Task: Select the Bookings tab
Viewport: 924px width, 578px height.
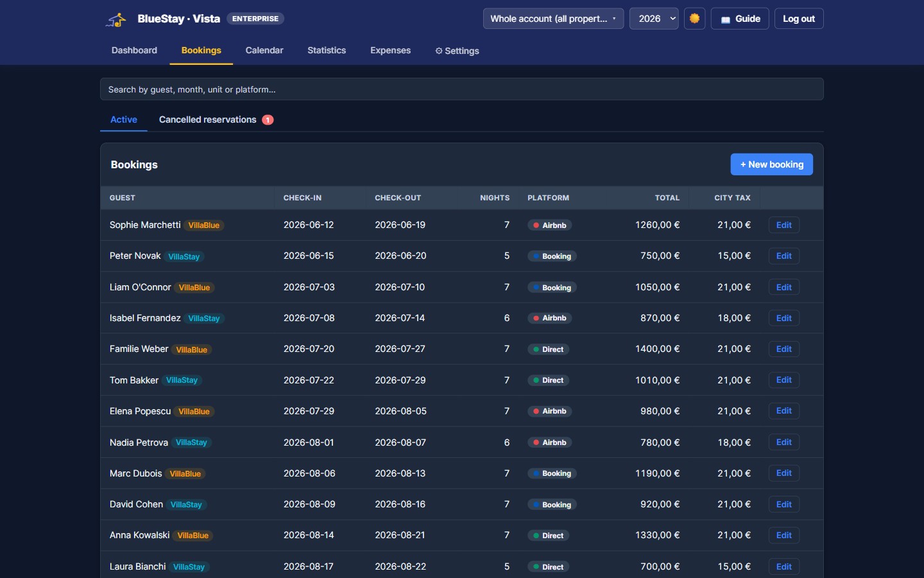Action: pyautogui.click(x=201, y=50)
